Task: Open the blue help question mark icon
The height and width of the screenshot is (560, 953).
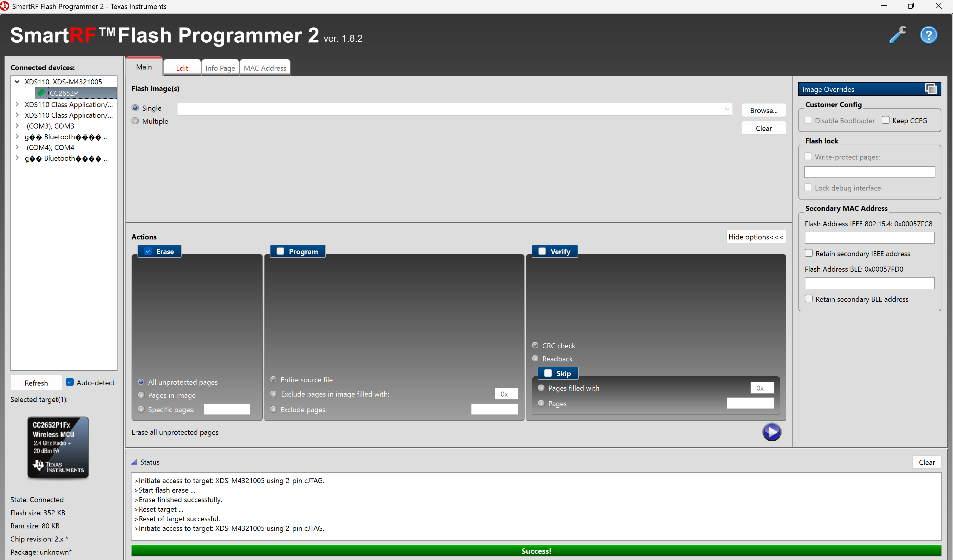Action: 929,35
